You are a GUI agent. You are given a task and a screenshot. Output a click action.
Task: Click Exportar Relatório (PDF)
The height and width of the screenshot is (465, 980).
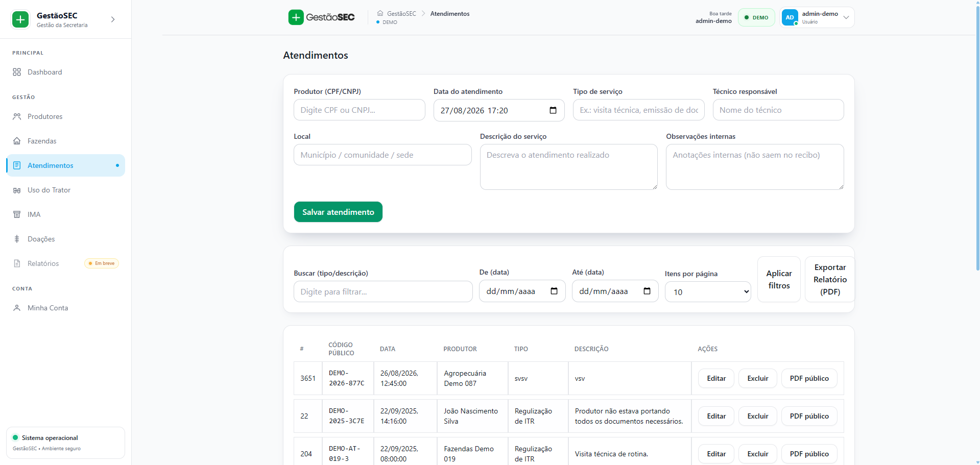(830, 279)
